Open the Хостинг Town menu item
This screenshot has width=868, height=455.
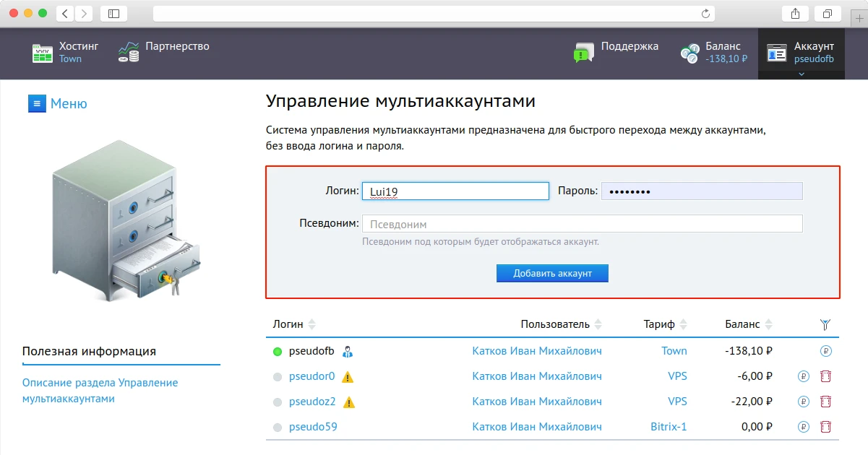tap(80, 52)
